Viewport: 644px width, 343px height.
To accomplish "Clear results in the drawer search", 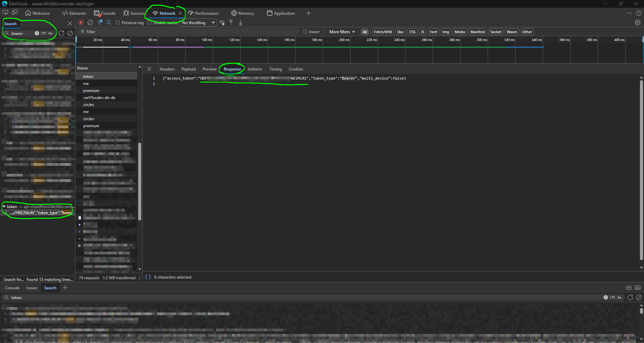I will pyautogui.click(x=639, y=297).
